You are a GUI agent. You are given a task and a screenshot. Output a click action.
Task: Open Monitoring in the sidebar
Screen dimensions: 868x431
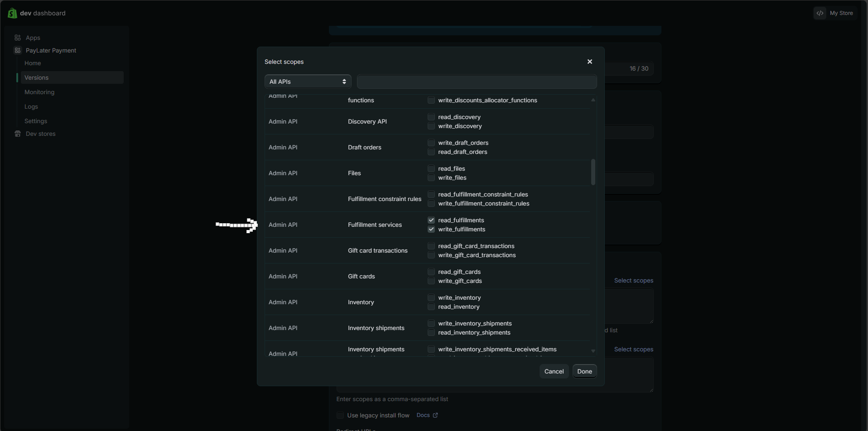(39, 92)
